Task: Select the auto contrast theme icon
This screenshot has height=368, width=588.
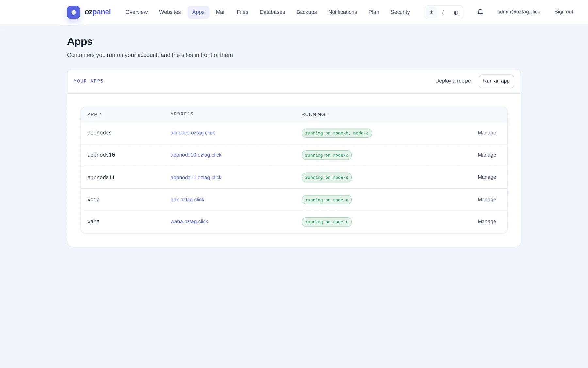Action: (456, 12)
